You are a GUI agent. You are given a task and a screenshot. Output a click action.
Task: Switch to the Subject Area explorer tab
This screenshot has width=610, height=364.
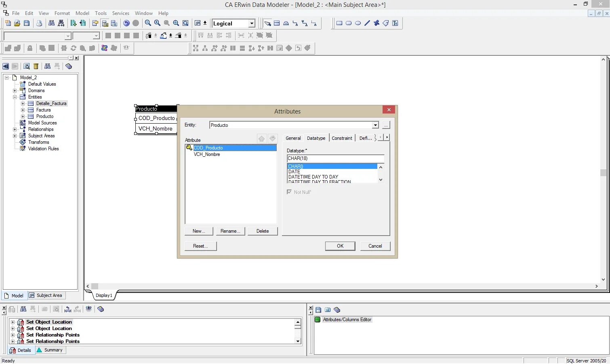pyautogui.click(x=46, y=295)
